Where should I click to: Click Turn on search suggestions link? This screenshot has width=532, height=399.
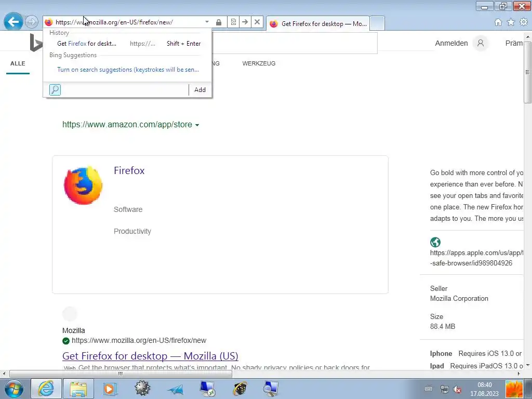128,70
